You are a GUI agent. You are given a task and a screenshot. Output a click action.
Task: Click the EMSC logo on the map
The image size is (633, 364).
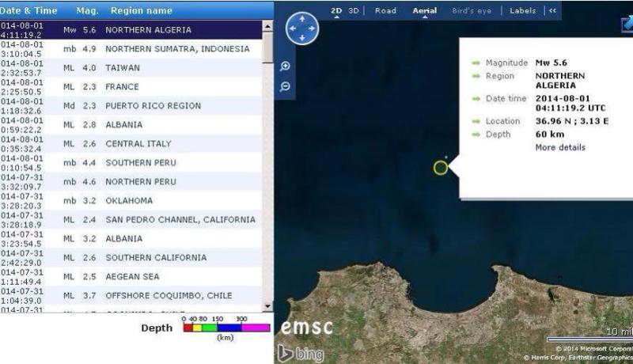[307, 327]
